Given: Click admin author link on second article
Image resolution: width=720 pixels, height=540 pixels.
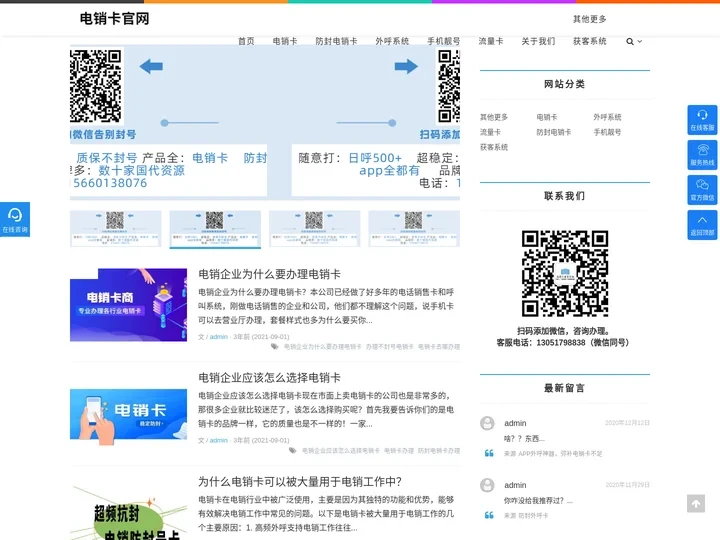Looking at the screenshot, I should point(219,440).
